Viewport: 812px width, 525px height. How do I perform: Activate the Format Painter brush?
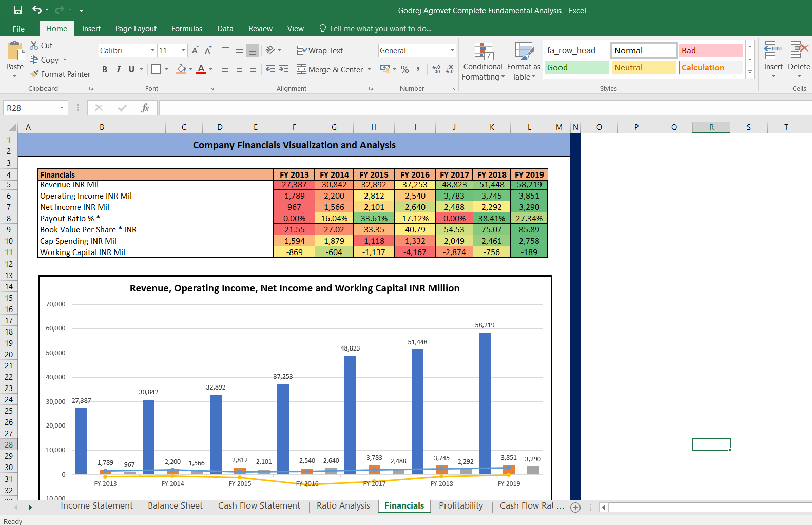coord(34,74)
